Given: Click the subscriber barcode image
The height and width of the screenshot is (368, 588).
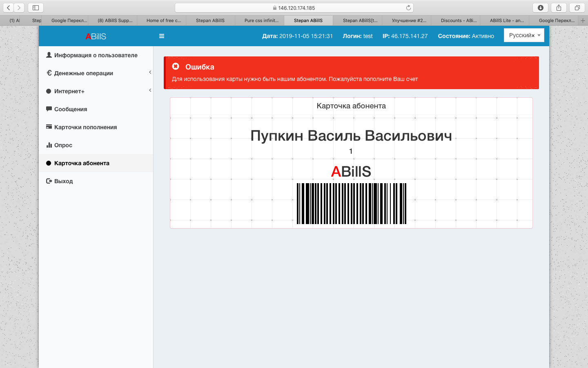Looking at the screenshot, I should tap(352, 204).
